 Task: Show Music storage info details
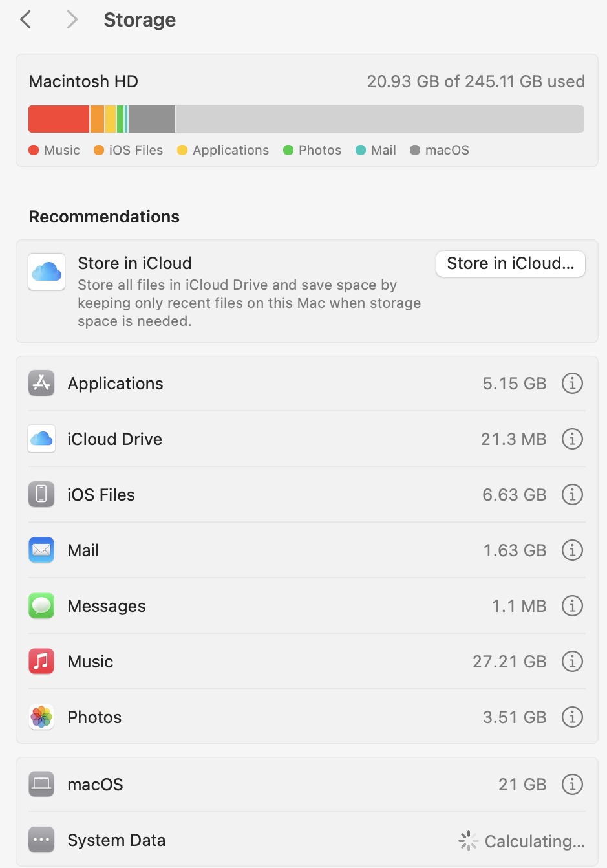click(x=572, y=662)
